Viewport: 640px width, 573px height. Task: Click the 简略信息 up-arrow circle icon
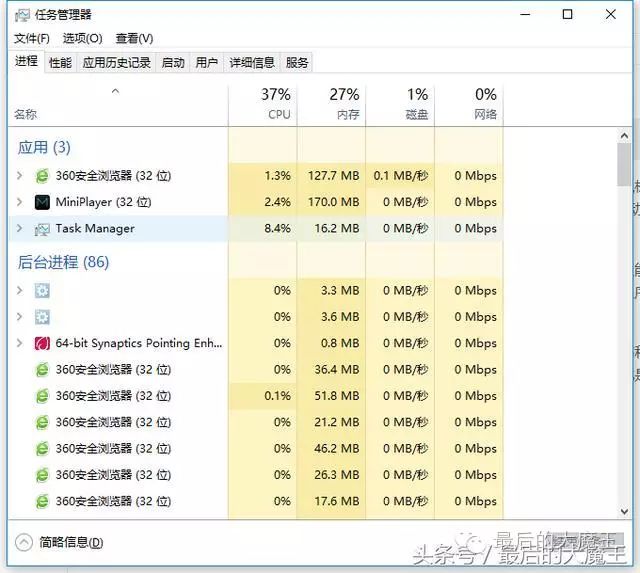pyautogui.click(x=24, y=543)
